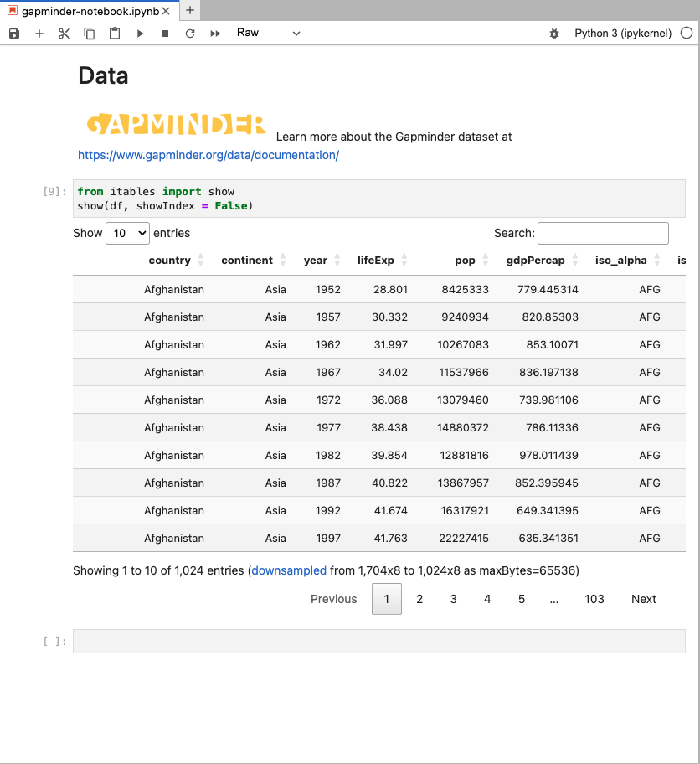The width and height of the screenshot is (700, 764).
Task: Open the kernel selector Python 3 (ipykernel)
Action: pyautogui.click(x=624, y=34)
